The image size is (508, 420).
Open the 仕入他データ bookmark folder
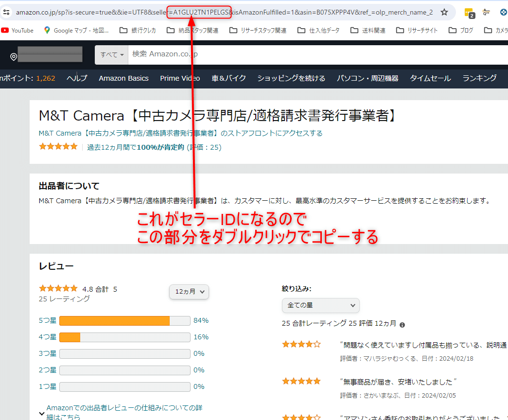tap(318, 31)
